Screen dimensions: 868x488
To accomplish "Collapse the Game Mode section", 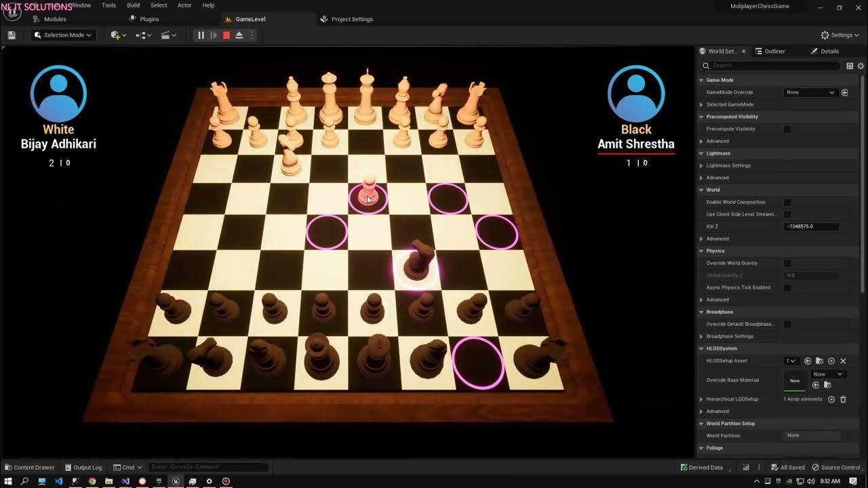I will coord(701,80).
